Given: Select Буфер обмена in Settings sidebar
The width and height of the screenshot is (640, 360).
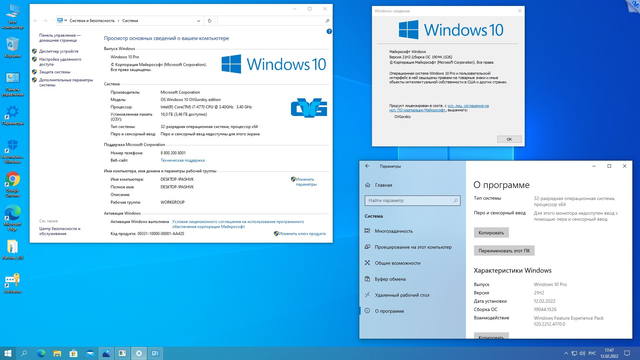Looking at the screenshot, I should coord(390,279).
